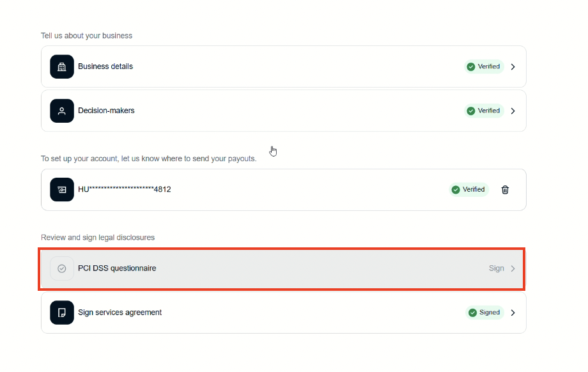Click the Decision-makers person icon

click(62, 111)
